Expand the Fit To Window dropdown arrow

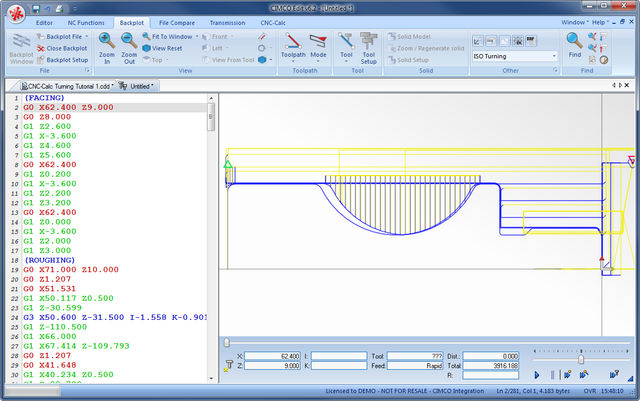point(197,36)
